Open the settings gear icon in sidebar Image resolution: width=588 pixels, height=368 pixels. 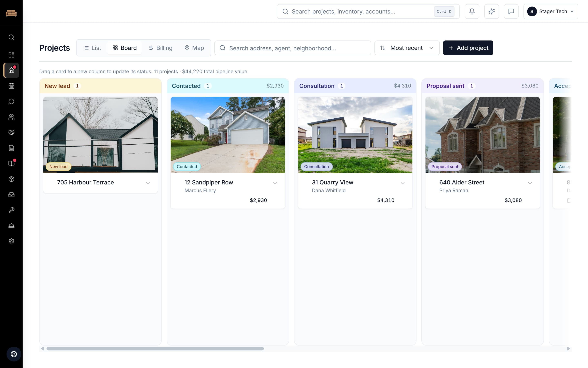[11, 241]
